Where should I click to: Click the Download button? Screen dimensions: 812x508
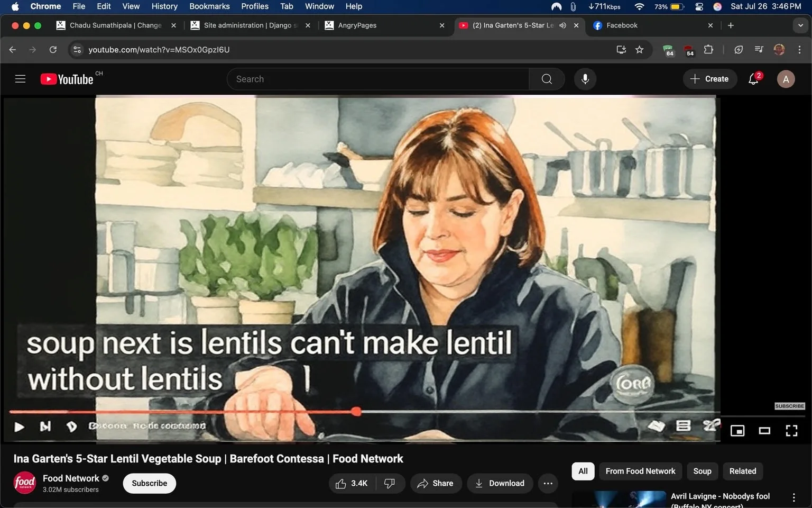pos(500,483)
